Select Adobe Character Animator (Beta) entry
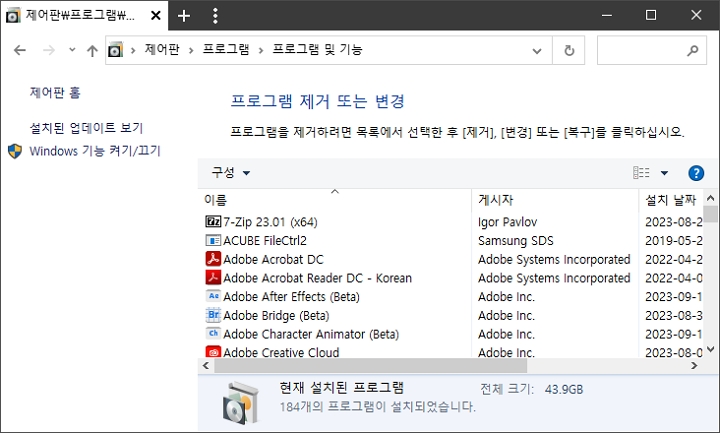720x433 pixels. pos(311,334)
